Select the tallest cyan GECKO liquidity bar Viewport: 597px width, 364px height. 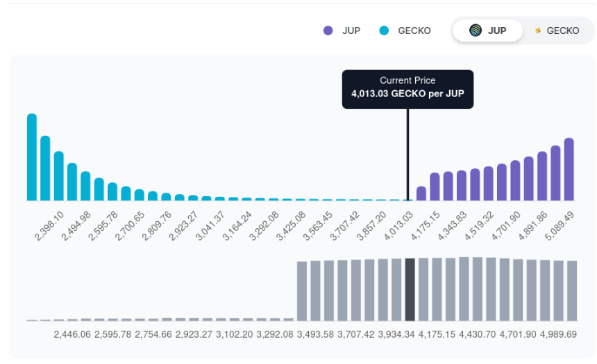[32, 157]
